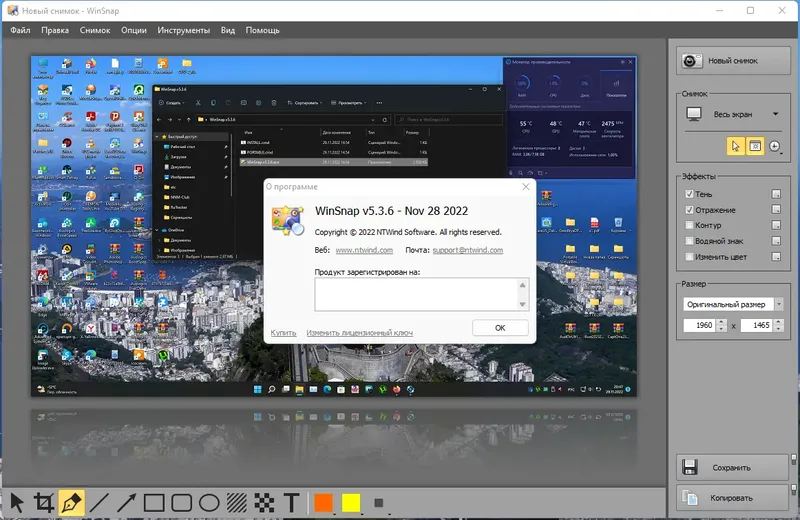
Task: Decrease the height value 1465 stepper
Action: click(x=779, y=328)
